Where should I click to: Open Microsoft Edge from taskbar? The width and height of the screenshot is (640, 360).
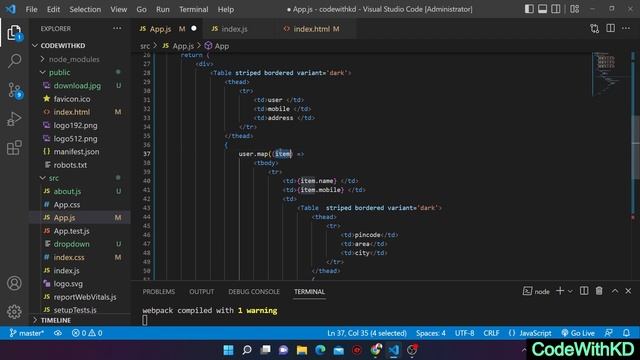click(x=320, y=350)
